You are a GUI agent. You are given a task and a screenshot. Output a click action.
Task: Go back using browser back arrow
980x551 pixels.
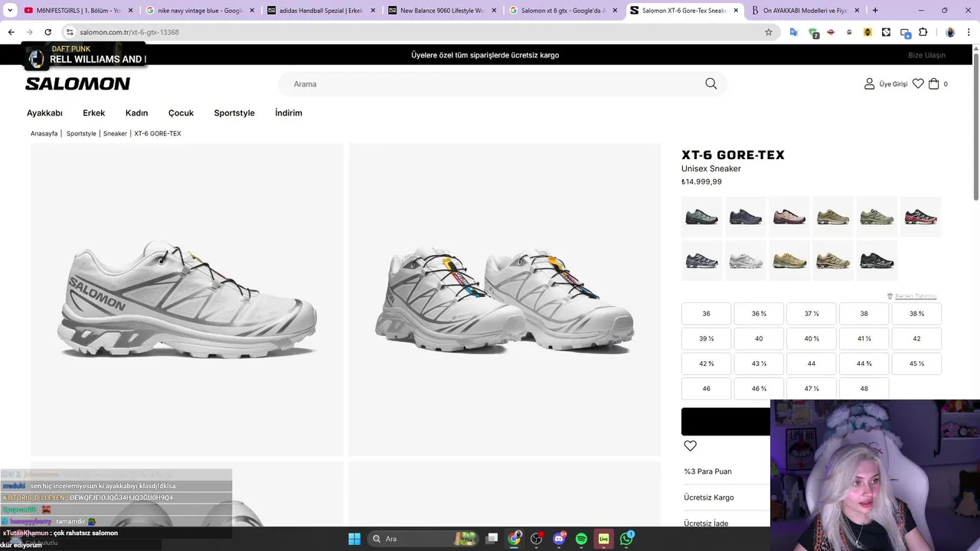11,32
